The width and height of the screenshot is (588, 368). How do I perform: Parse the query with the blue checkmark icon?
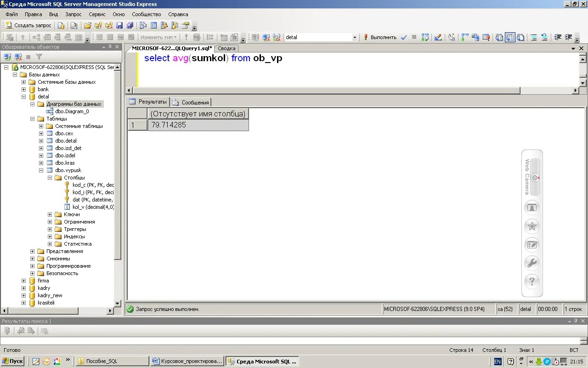click(x=404, y=37)
